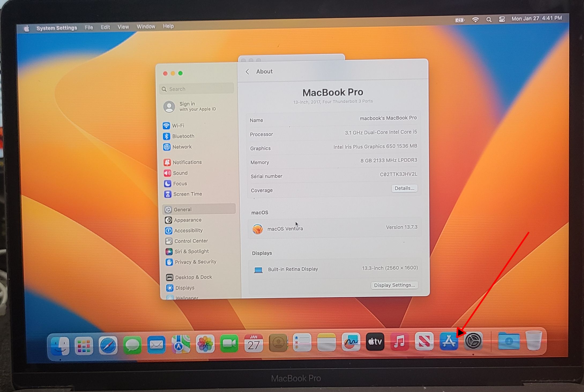Open Wi-Fi status menu in menu bar
584x392 pixels.
(x=475, y=20)
